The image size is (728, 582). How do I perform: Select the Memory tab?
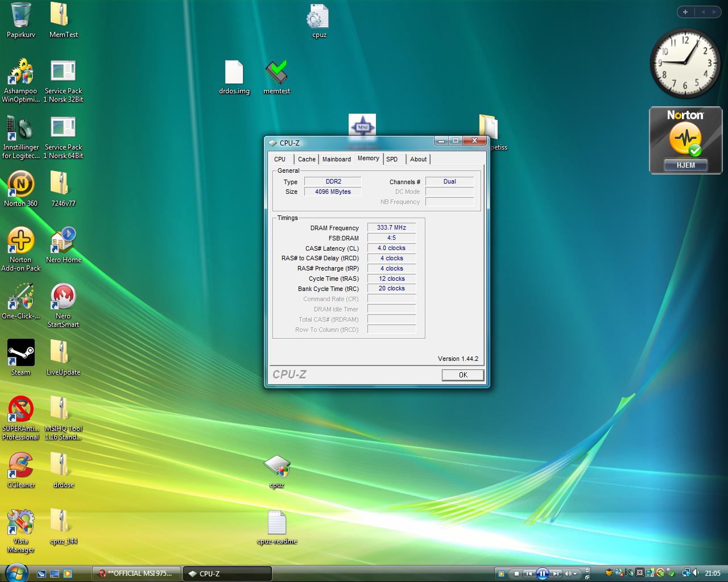[x=369, y=159]
